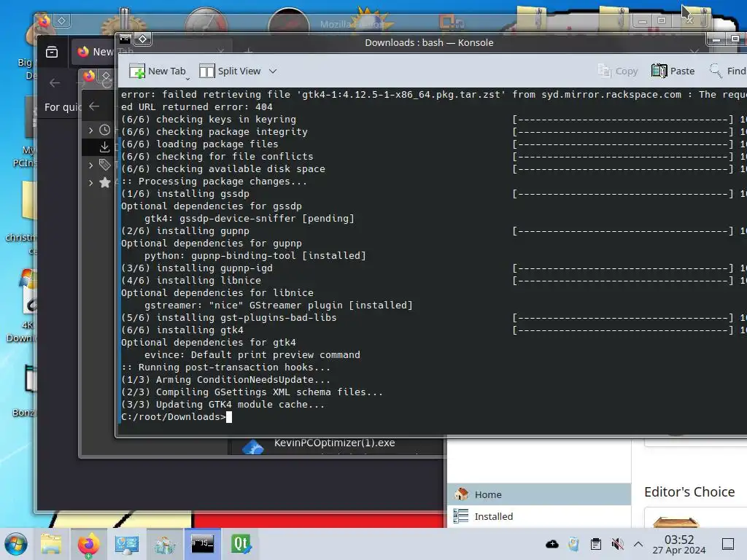Show hidden system tray icons
The width and height of the screenshot is (747, 560).
638,544
